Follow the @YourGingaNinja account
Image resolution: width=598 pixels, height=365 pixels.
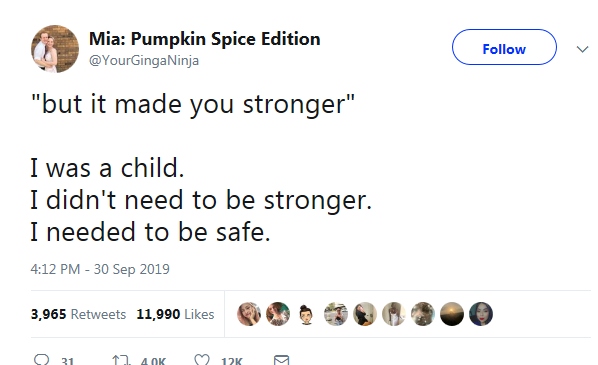504,47
